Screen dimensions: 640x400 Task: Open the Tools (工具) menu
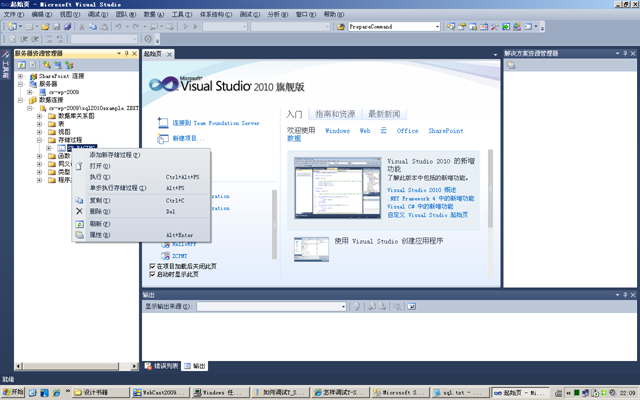pyautogui.click(x=182, y=14)
